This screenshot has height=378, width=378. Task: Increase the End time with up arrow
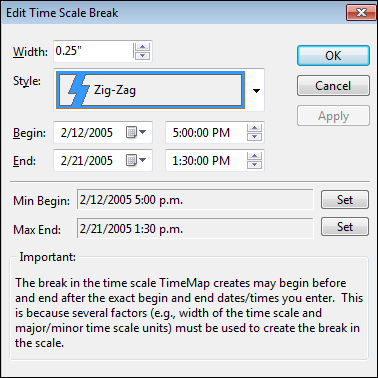254,157
